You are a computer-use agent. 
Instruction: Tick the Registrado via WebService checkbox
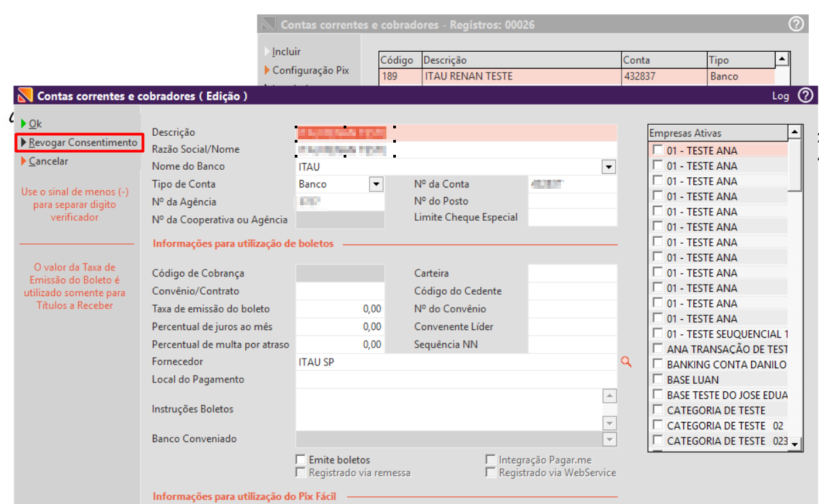point(490,472)
